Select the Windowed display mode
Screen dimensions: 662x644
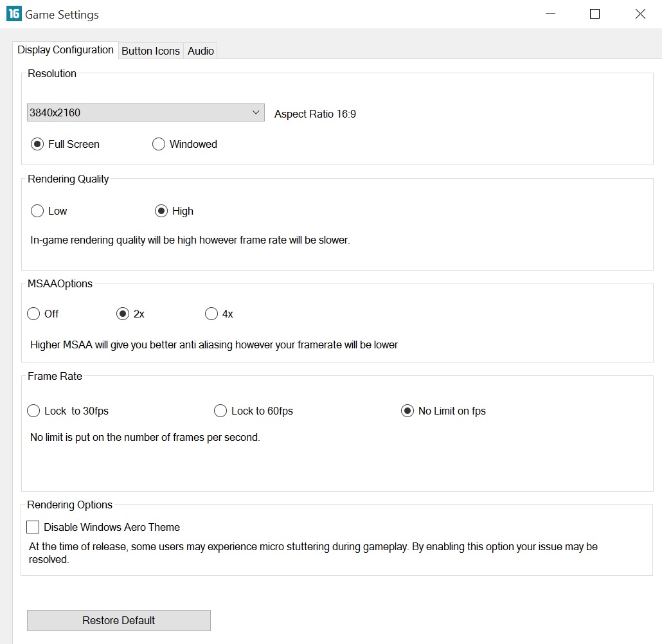[x=159, y=144]
